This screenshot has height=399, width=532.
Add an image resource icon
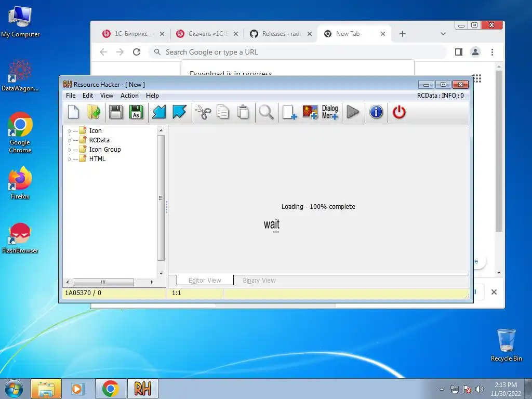click(x=310, y=112)
